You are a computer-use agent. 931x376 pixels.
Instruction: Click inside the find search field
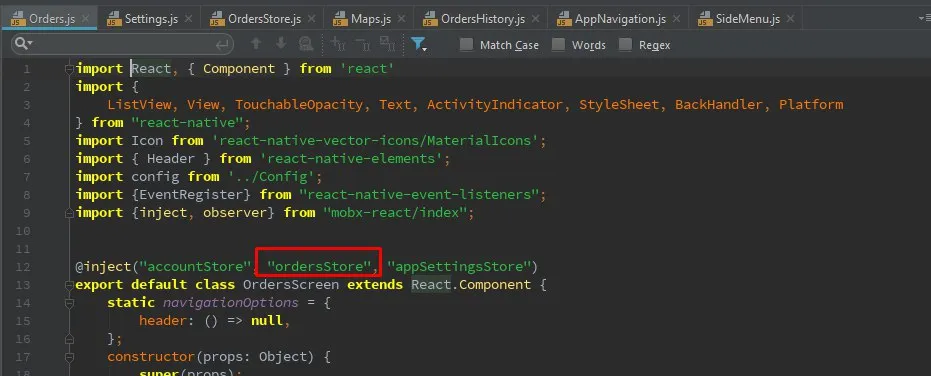coord(122,45)
